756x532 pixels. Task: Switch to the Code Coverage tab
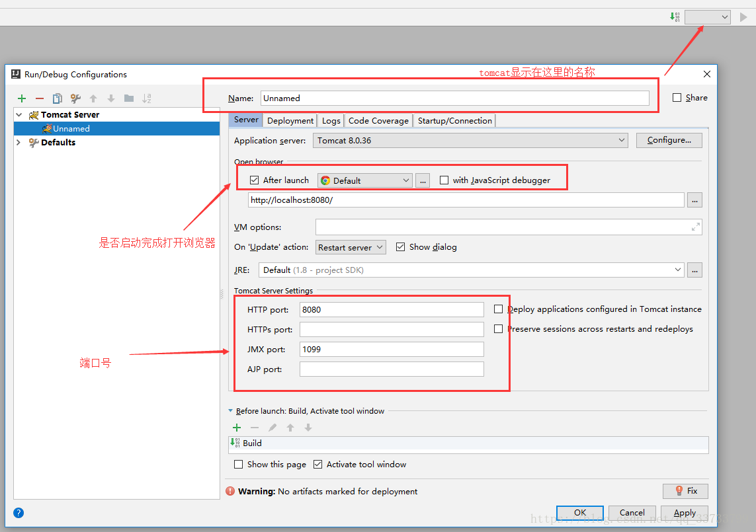tap(378, 121)
